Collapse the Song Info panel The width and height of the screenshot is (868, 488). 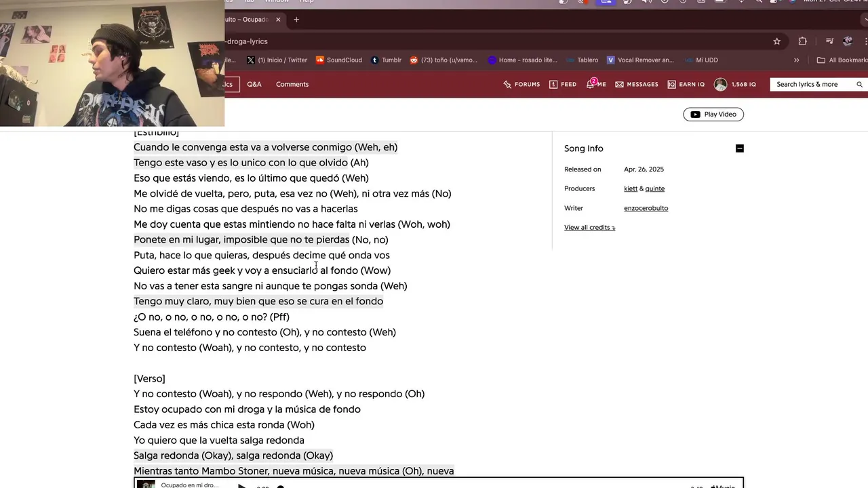pos(740,148)
